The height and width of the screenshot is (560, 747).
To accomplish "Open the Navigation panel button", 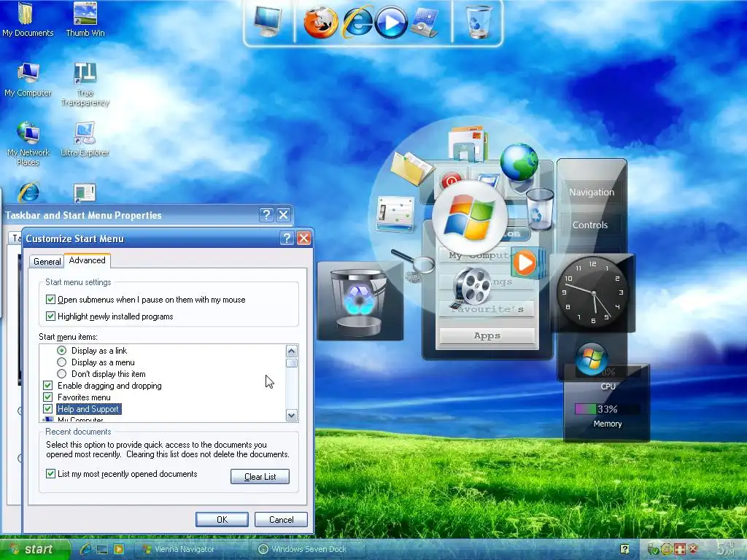I will [592, 192].
